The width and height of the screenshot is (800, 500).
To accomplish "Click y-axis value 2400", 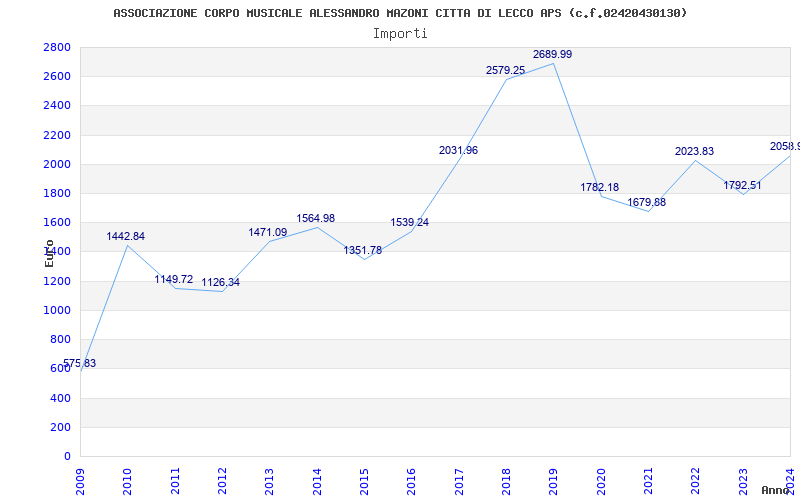I will point(57,106).
